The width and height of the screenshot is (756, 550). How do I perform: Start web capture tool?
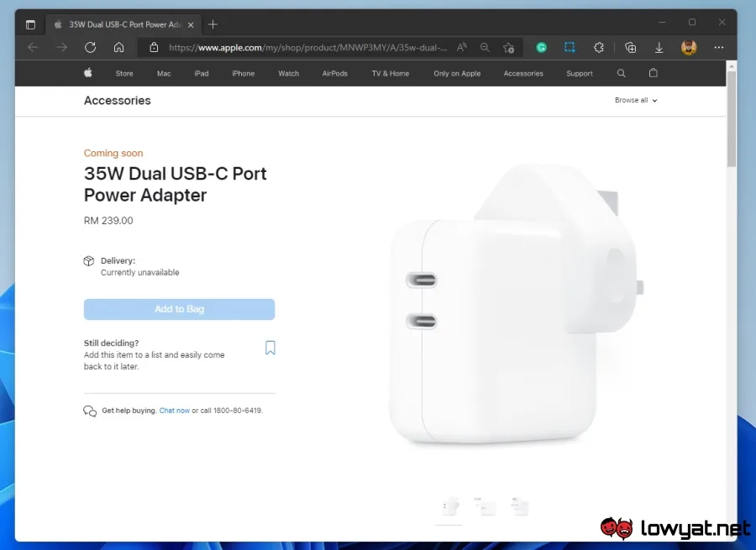(x=570, y=47)
